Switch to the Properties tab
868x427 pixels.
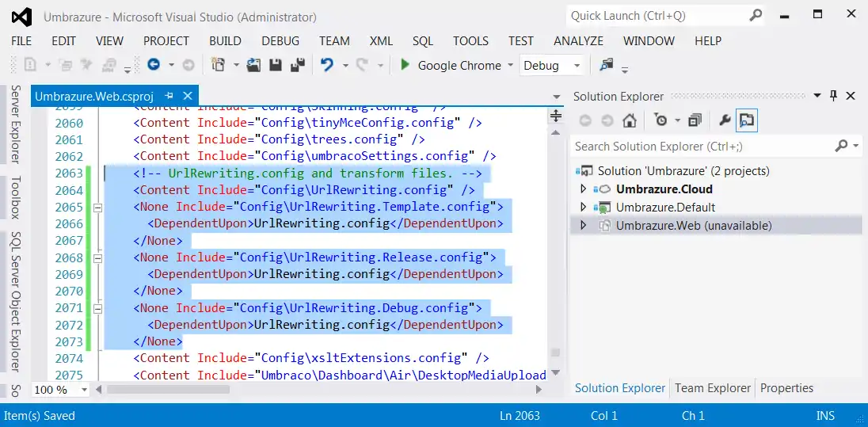pos(786,388)
